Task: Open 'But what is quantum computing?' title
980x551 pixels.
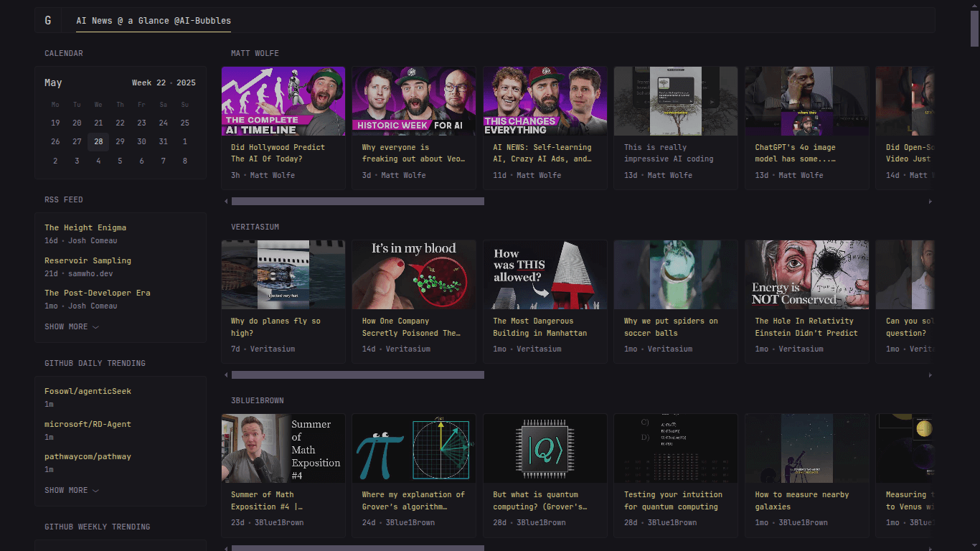Action: coord(540,500)
